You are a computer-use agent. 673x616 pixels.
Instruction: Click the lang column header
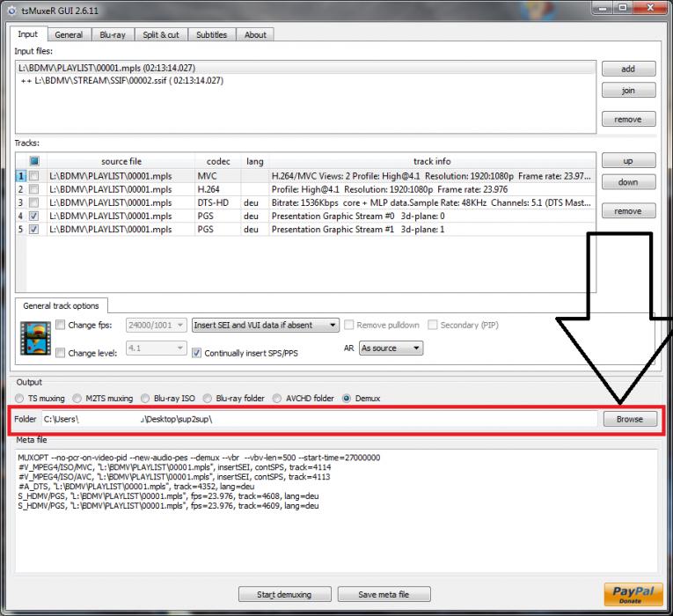[x=255, y=161]
